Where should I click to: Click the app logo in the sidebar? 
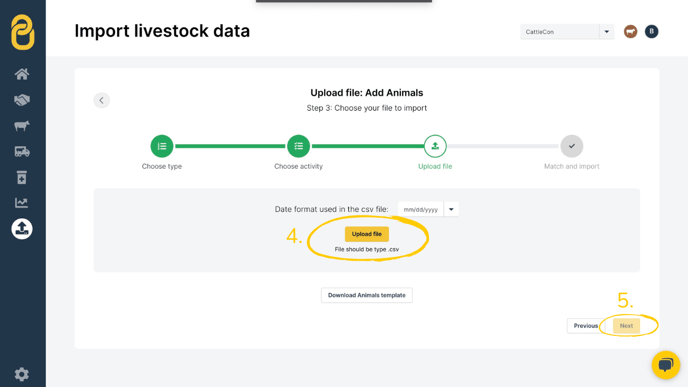pos(22,32)
